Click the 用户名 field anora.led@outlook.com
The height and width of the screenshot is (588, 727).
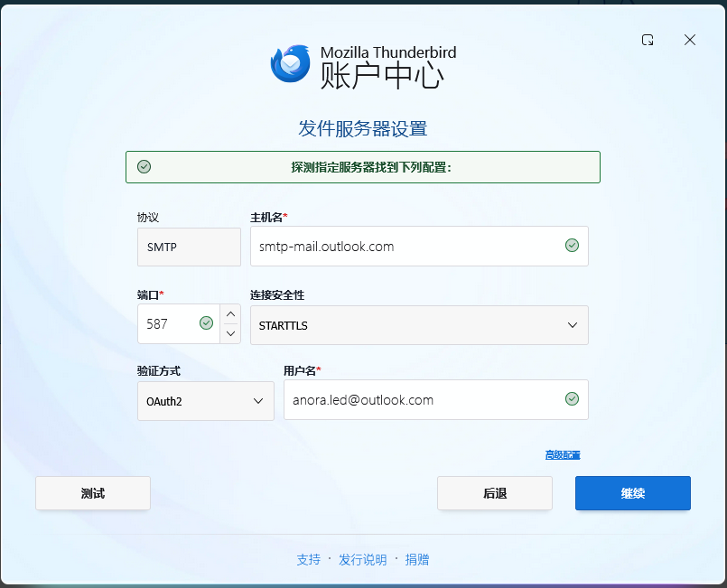tap(436, 400)
